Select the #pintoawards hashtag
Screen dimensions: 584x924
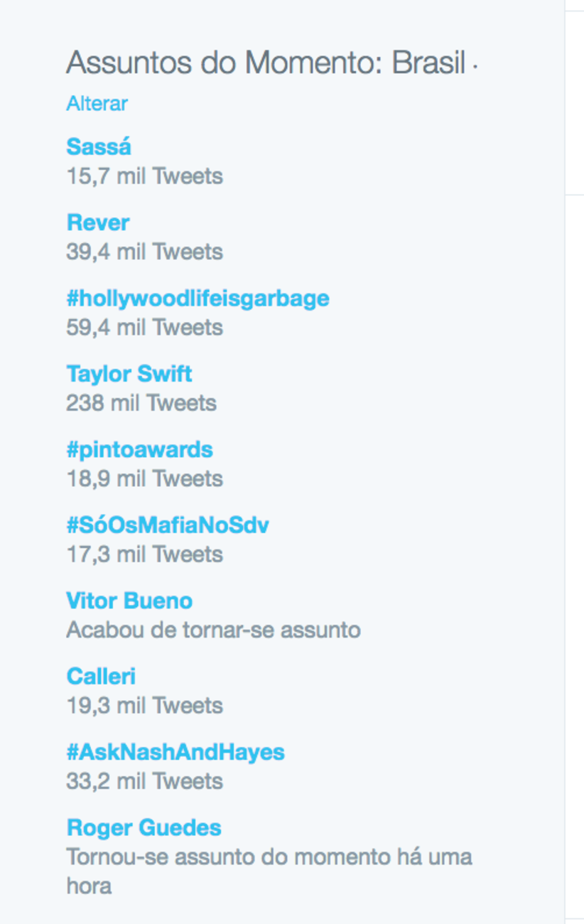(139, 449)
